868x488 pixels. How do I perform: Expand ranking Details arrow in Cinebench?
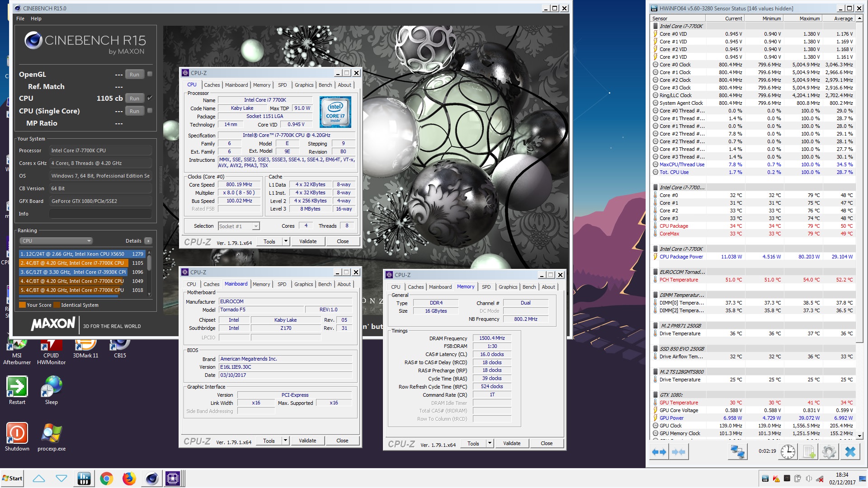pos(148,241)
